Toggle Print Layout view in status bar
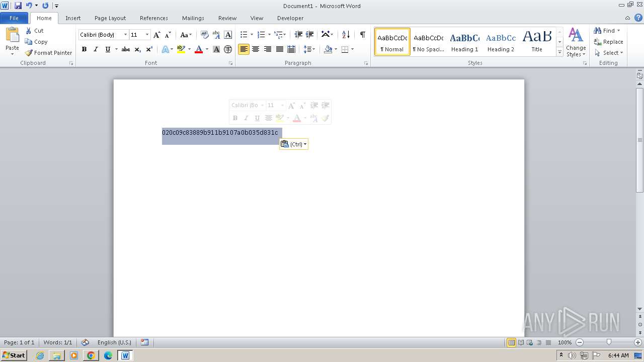 click(512, 342)
